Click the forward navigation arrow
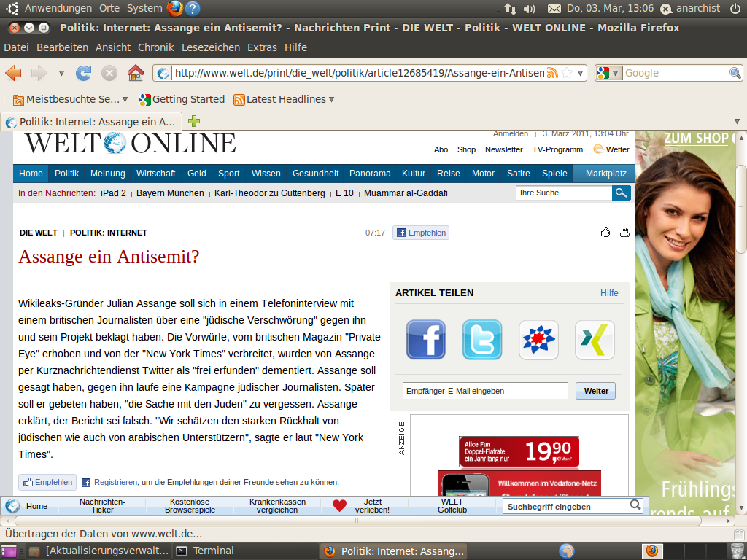747x560 pixels. pos(39,73)
